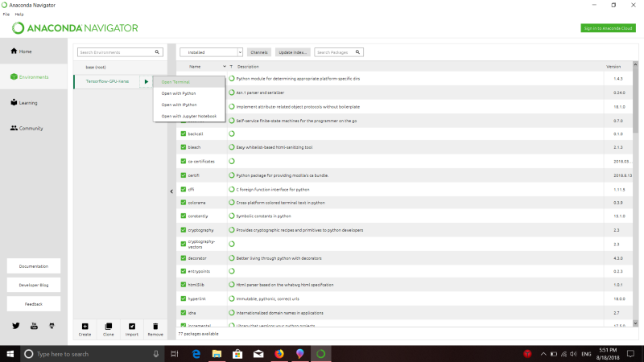Open Mail app from the taskbar

coord(258,354)
